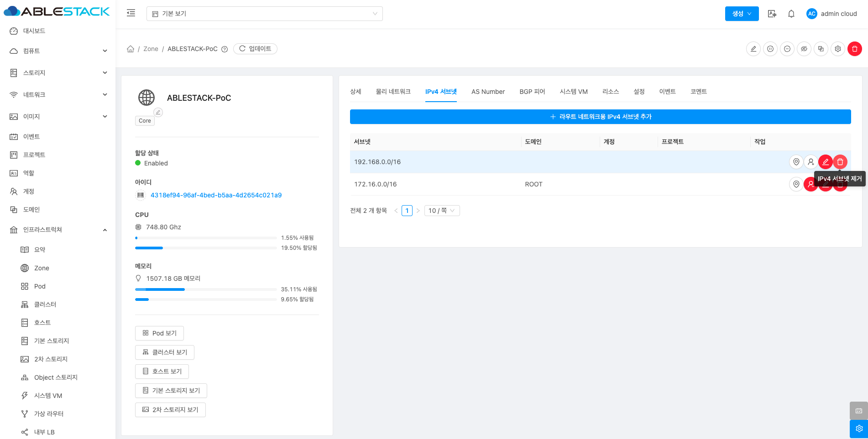Click the pause icon in zone toolbar
868x439 pixels.
(770, 49)
